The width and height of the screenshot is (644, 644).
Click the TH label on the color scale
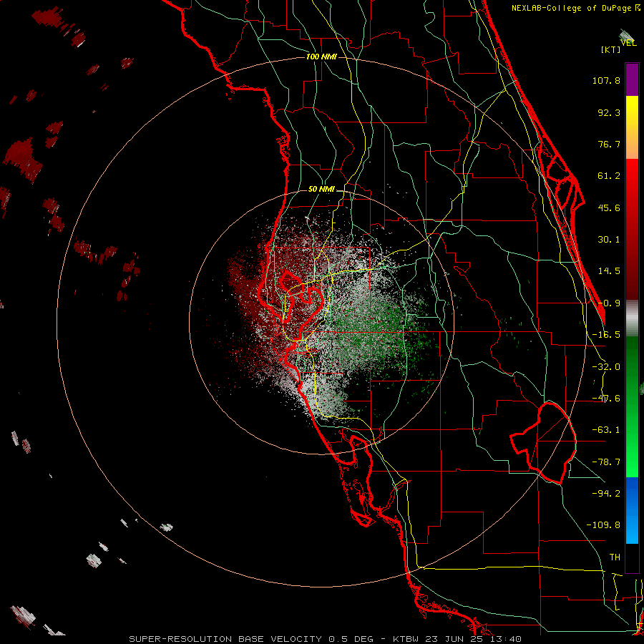point(615,557)
